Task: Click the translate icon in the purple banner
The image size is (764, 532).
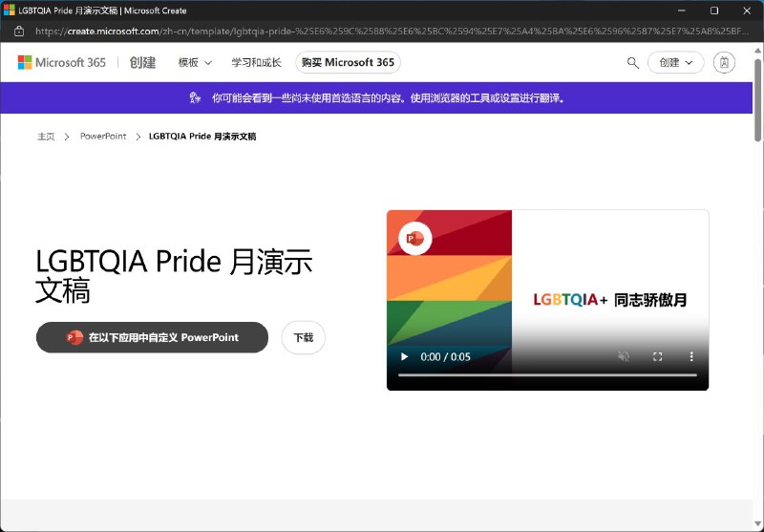Action: [196, 98]
